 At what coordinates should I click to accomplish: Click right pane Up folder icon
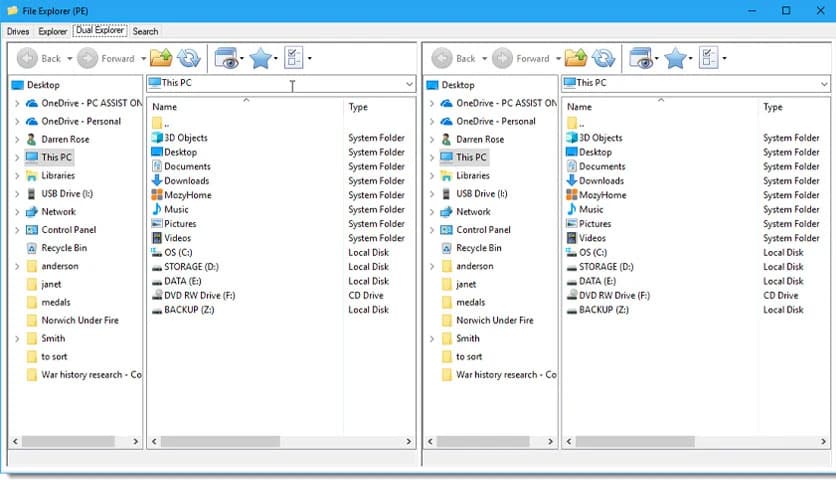click(x=576, y=58)
